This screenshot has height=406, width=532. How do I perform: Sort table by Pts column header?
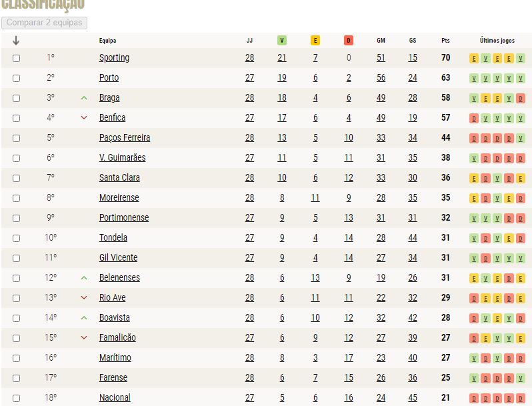(x=445, y=41)
